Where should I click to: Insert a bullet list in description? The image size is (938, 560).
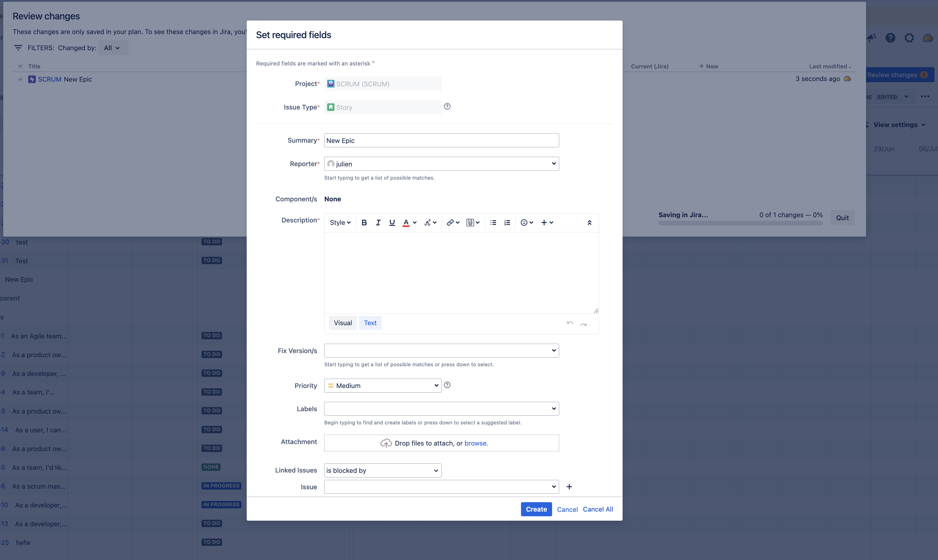tap(493, 223)
